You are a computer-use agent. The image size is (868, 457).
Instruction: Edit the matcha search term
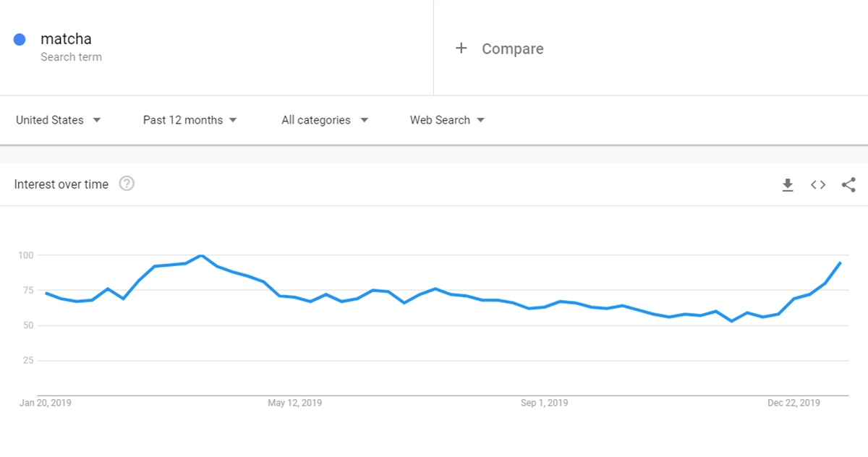(66, 39)
